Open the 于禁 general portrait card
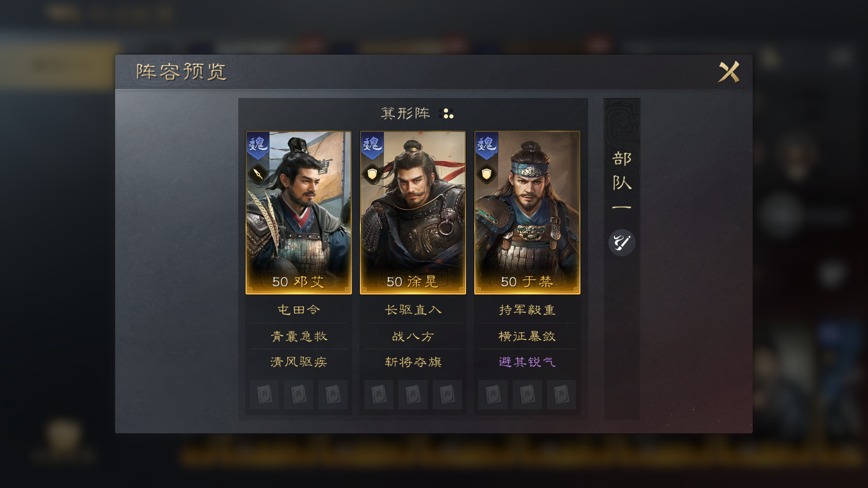868x488 pixels. 527,212
